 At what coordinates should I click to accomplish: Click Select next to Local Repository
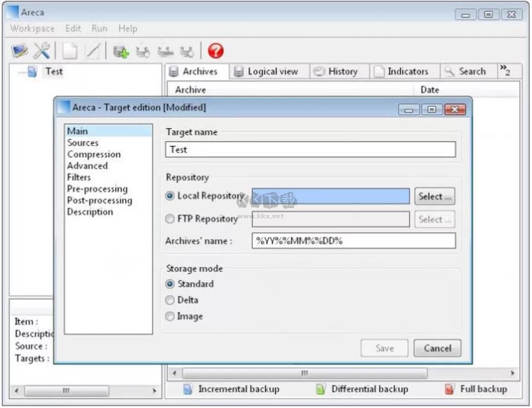[434, 196]
